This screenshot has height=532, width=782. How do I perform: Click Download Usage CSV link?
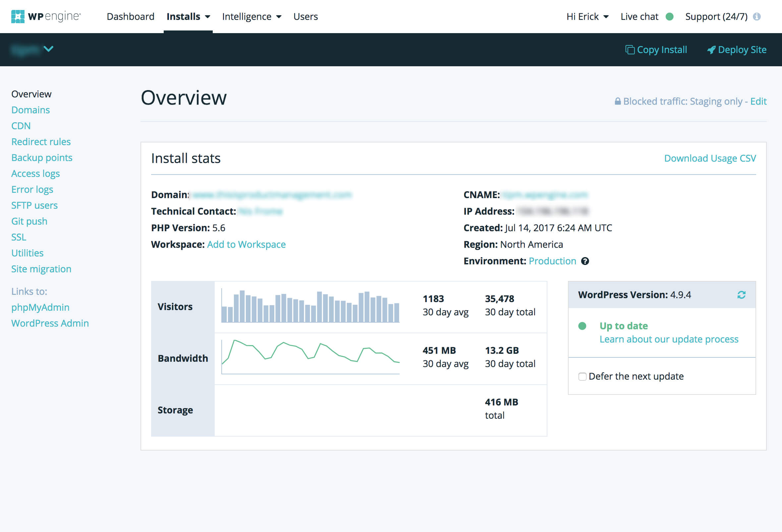pyautogui.click(x=710, y=158)
